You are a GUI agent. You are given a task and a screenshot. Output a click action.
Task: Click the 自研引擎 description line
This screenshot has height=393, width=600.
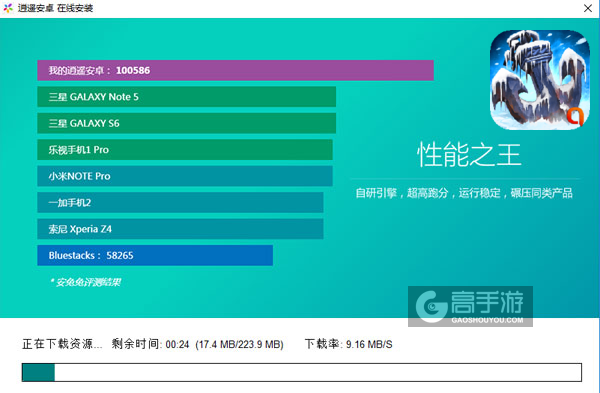click(464, 193)
